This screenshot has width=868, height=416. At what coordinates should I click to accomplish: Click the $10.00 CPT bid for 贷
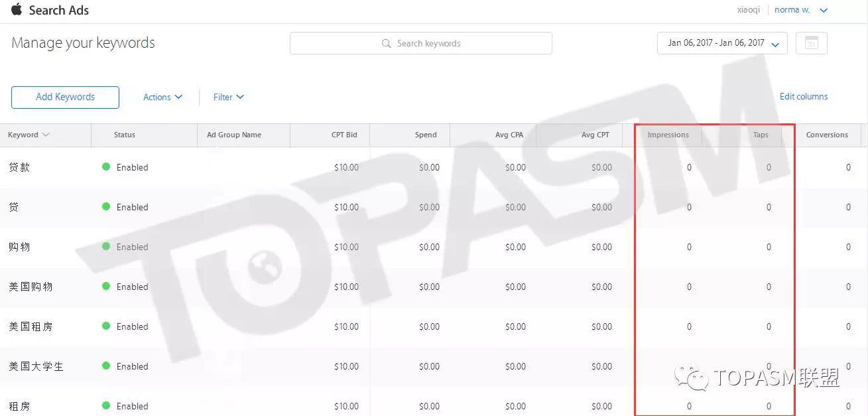[346, 207]
